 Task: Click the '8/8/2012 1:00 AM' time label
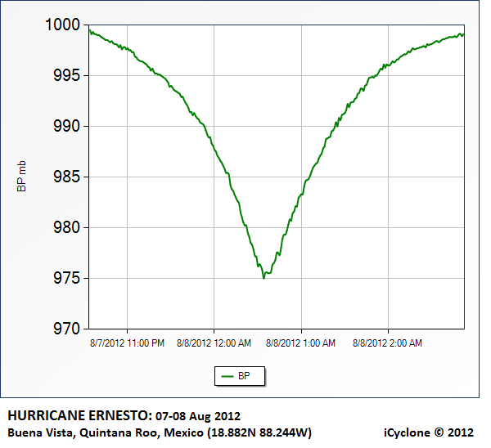tap(300, 343)
